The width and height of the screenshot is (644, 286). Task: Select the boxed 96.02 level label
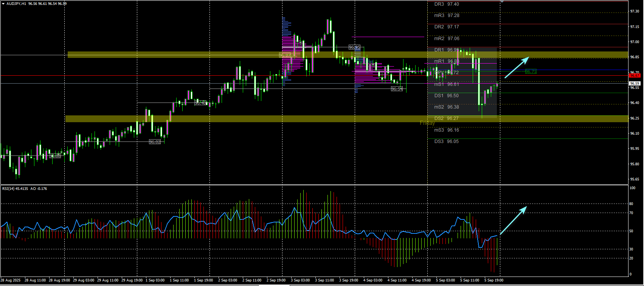[155, 142]
